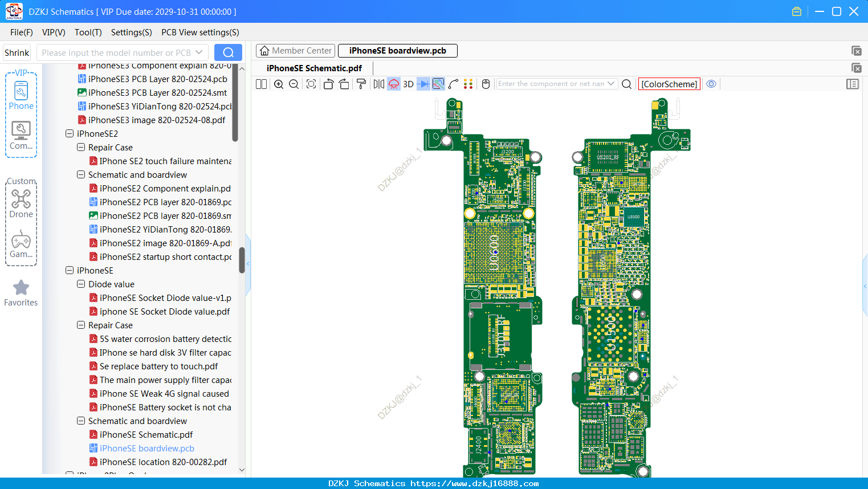
Task: Open the Game console category
Action: 21,244
